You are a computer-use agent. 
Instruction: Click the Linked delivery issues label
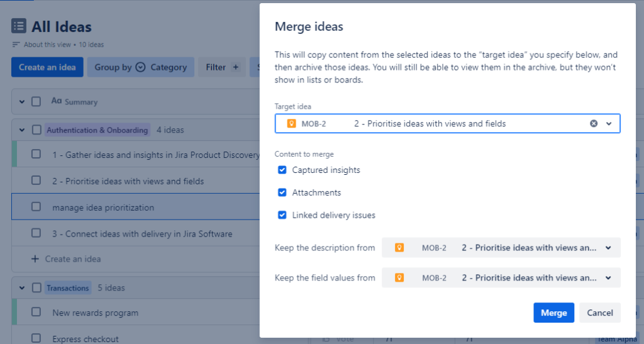click(x=333, y=215)
